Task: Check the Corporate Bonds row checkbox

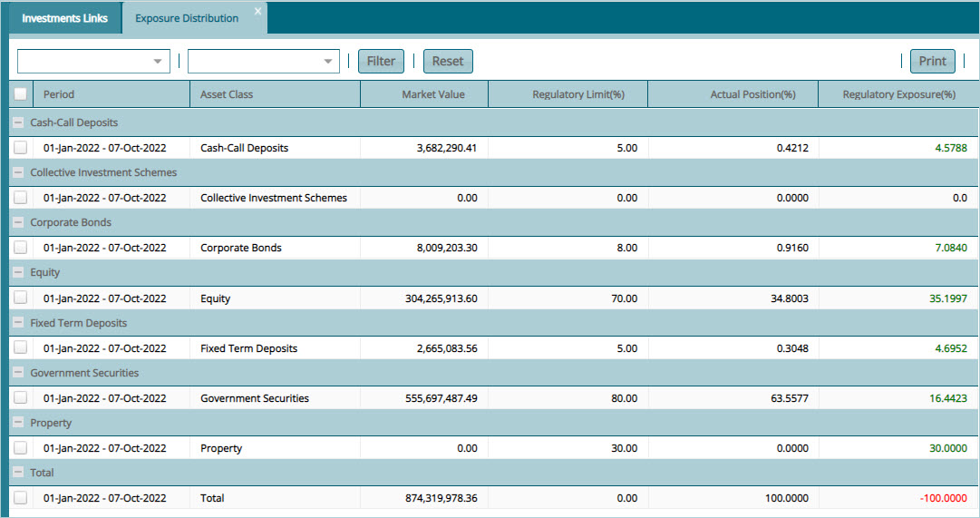Action: pyautogui.click(x=21, y=247)
